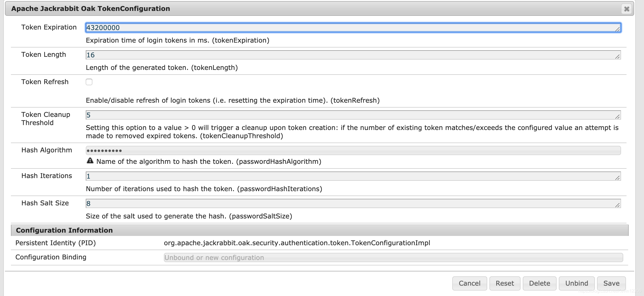644x296 pixels.
Task: Reset the configuration form
Action: (x=505, y=283)
